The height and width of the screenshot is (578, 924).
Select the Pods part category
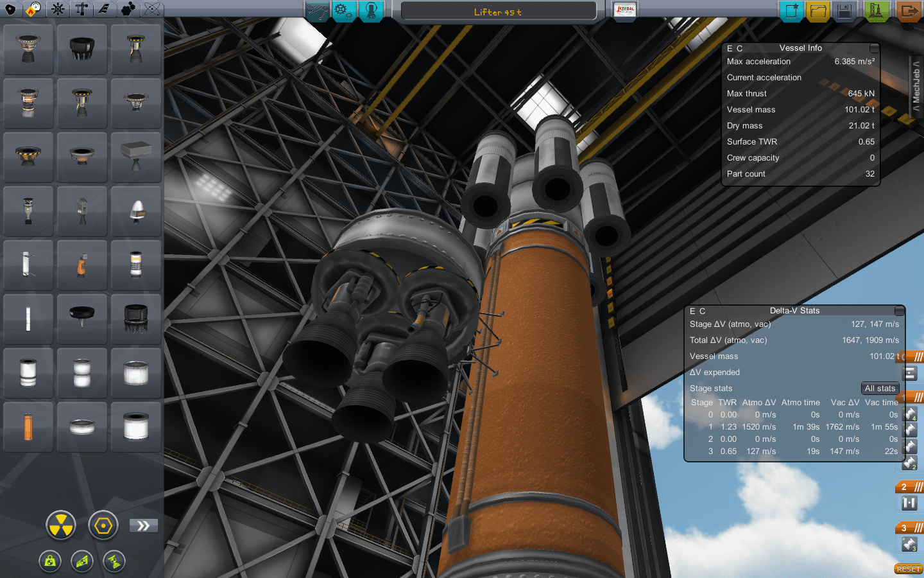(x=9, y=10)
